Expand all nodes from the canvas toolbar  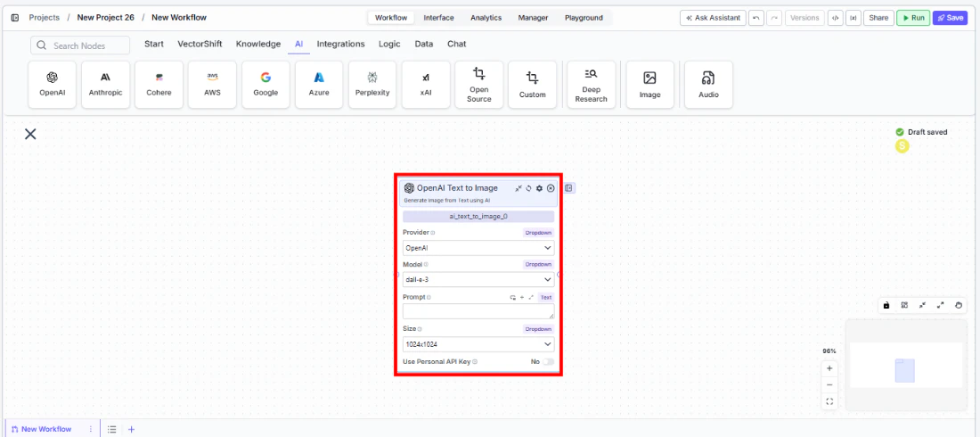941,305
